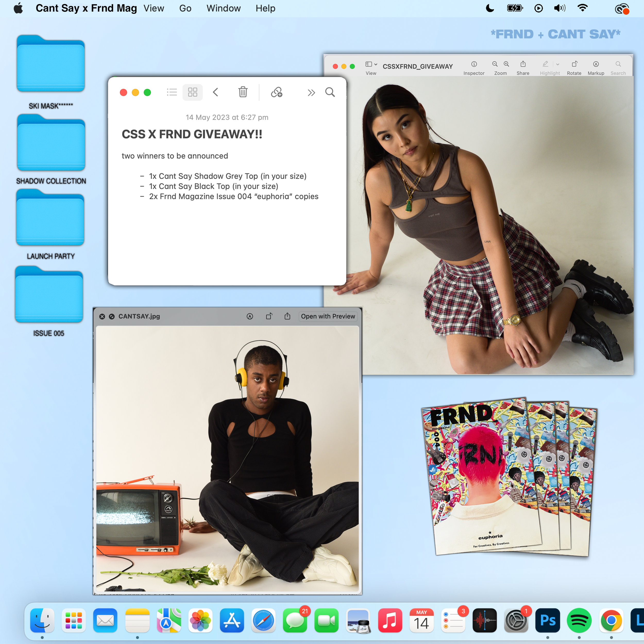The width and height of the screenshot is (644, 644).
Task: Click zoom in magnifier in Preview
Action: tap(506, 64)
